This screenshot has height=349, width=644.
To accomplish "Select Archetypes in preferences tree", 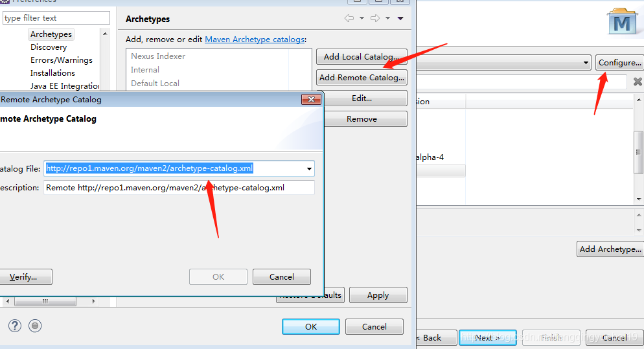I will (x=51, y=34).
